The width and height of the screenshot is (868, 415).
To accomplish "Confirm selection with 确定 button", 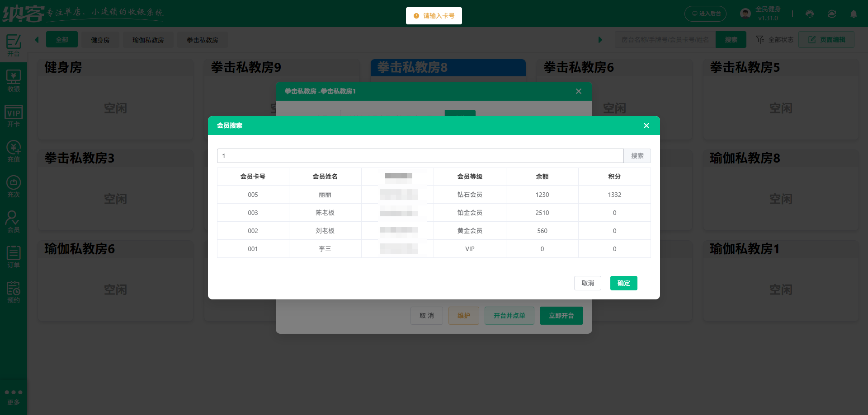I will click(x=623, y=283).
